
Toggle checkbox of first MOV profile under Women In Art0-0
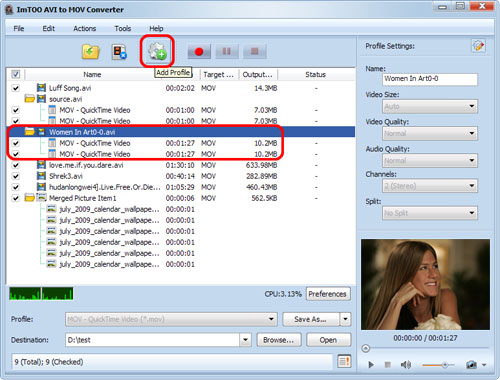16,143
